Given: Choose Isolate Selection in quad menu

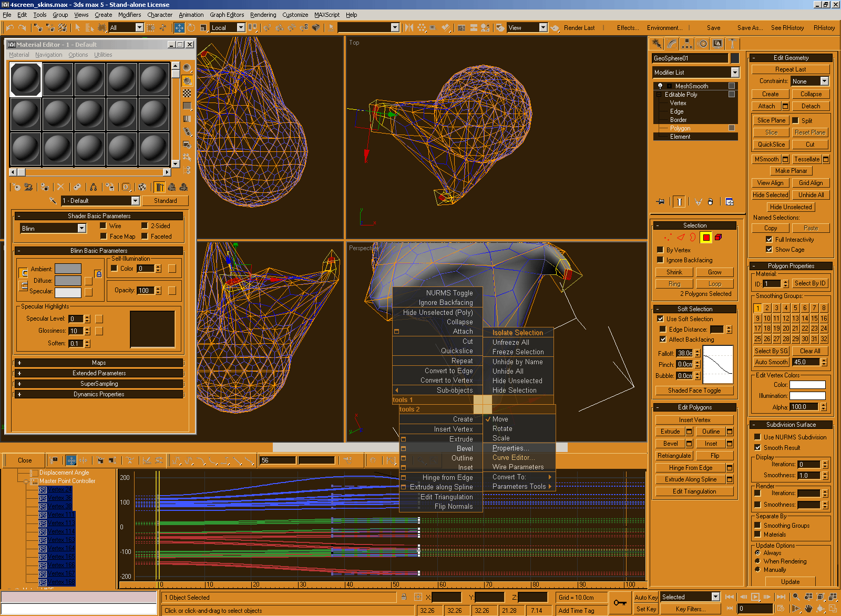Looking at the screenshot, I should 518,333.
